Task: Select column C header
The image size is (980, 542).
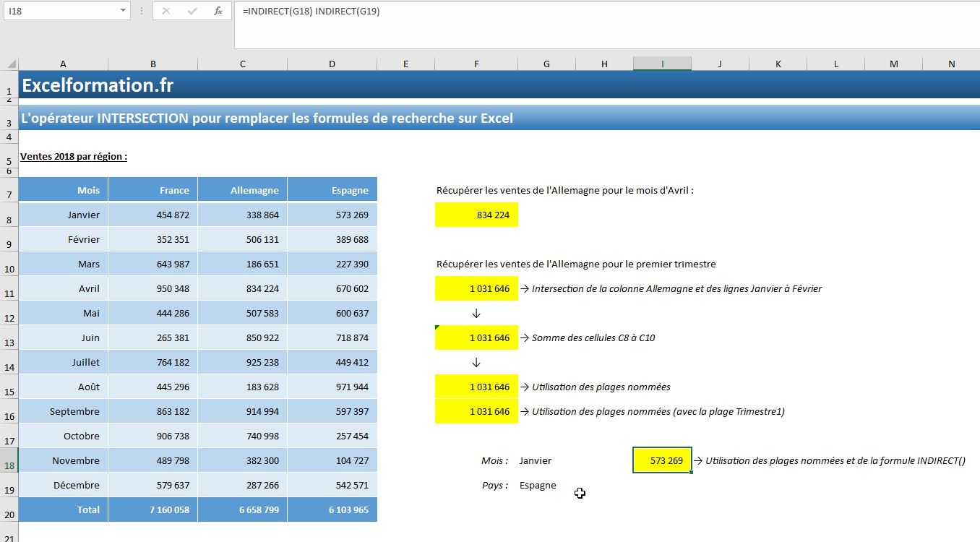Action: click(x=242, y=64)
